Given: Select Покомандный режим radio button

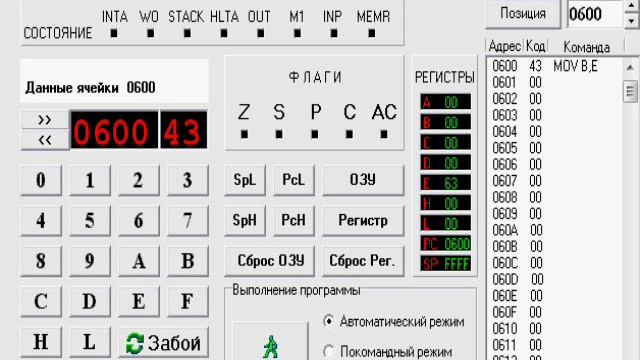Looking at the screenshot, I should tap(329, 351).
